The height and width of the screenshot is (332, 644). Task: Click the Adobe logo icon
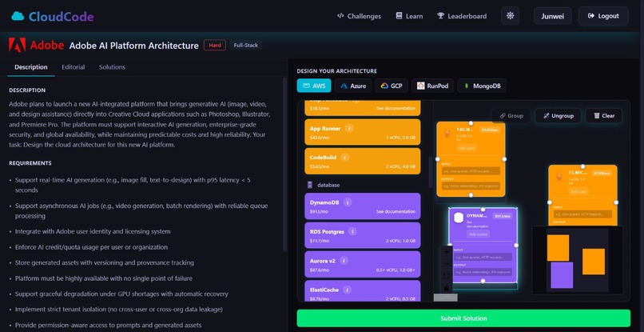click(18, 45)
